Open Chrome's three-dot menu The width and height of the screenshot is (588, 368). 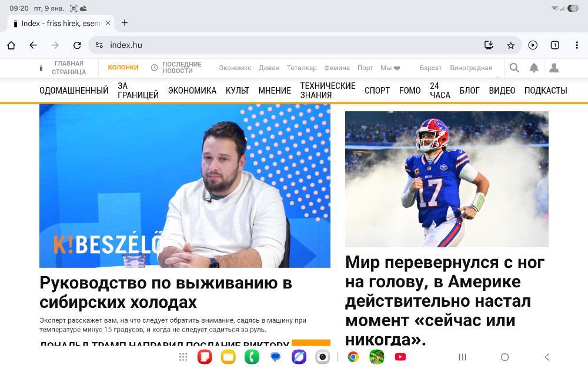click(x=577, y=45)
